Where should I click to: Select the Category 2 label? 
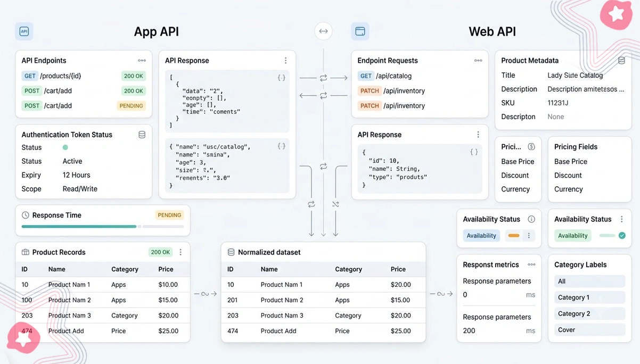tap(589, 313)
